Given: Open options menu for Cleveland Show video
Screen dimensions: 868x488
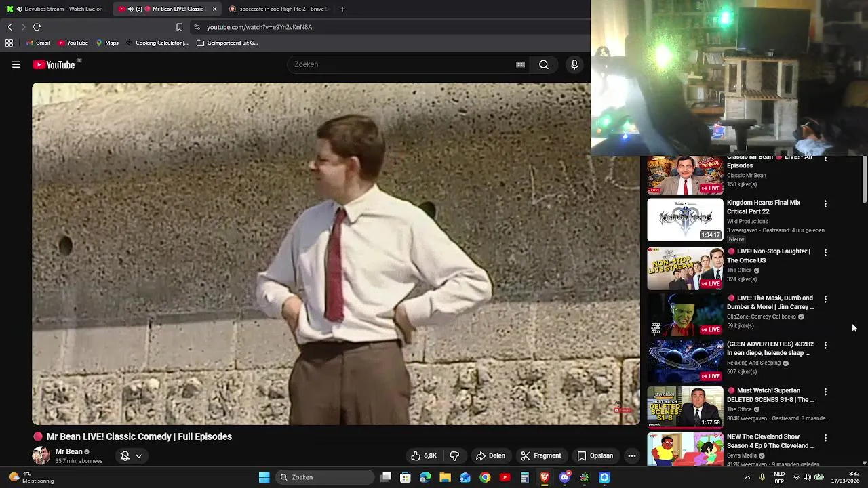Looking at the screenshot, I should [x=825, y=438].
